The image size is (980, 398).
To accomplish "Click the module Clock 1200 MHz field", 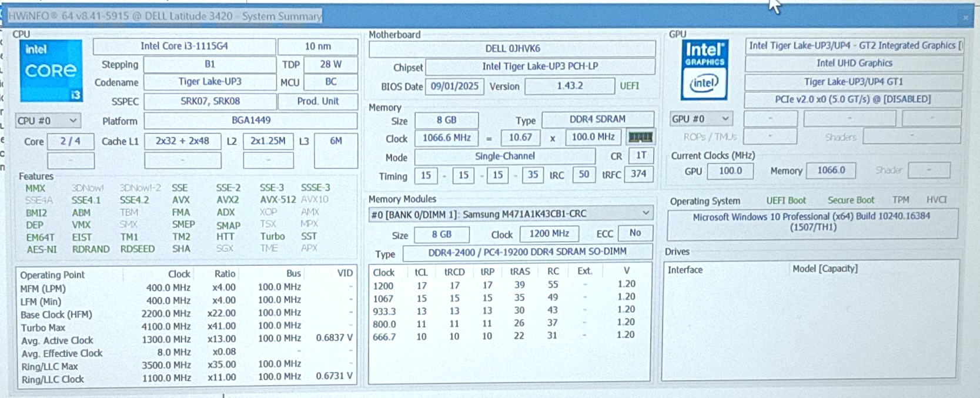I will coord(549,234).
